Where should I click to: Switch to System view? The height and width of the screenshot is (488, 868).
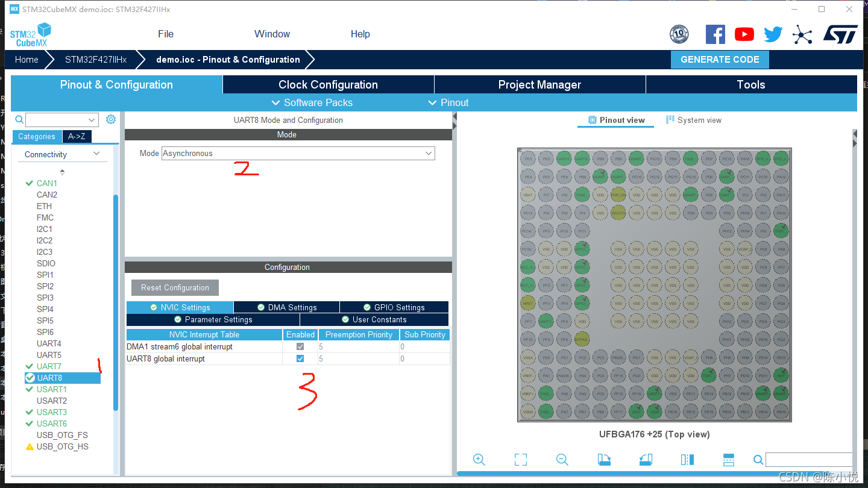pos(693,120)
